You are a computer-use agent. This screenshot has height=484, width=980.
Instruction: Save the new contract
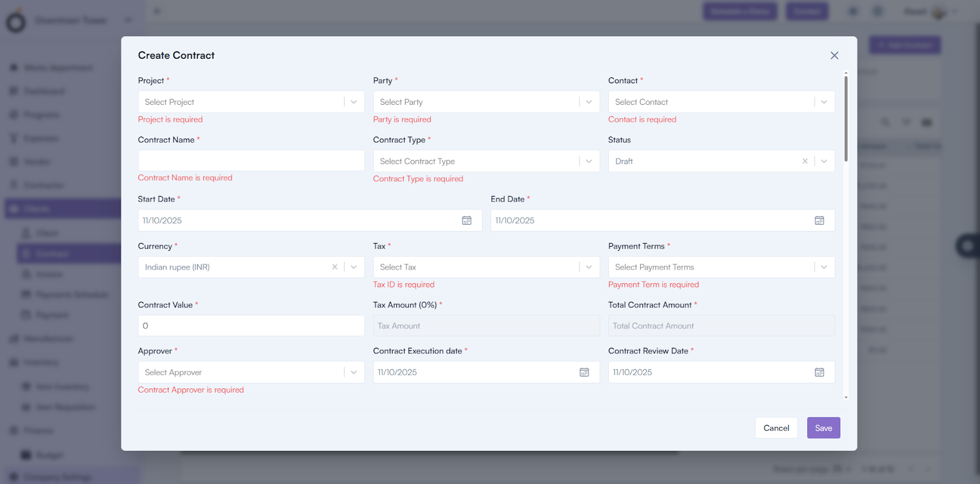[823, 428]
